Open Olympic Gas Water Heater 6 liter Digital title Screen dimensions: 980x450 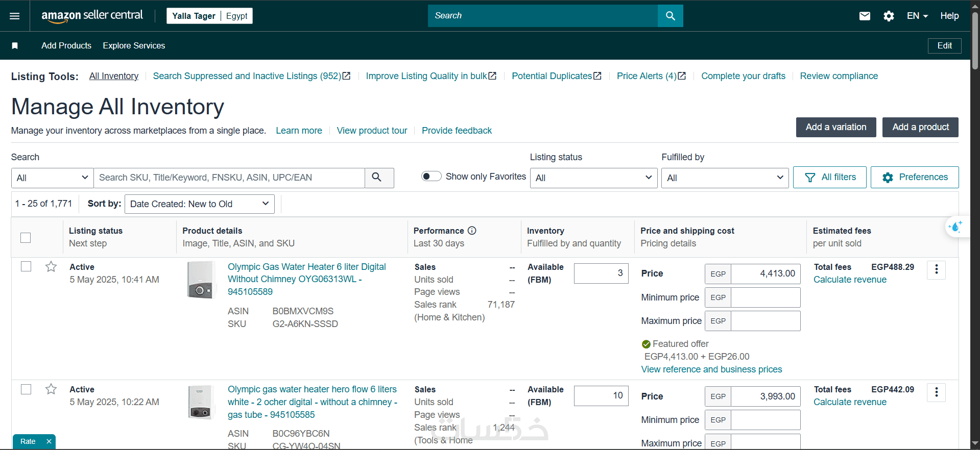coord(307,279)
